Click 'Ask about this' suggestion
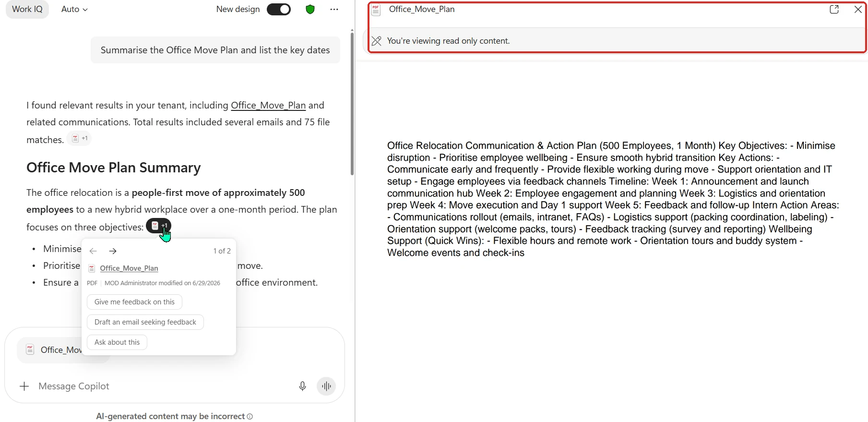 coord(117,342)
